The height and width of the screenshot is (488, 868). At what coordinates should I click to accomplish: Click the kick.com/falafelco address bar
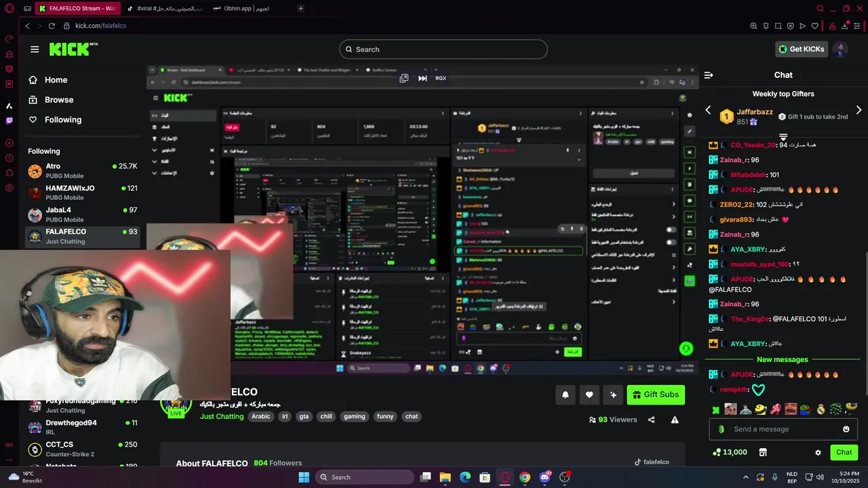pyautogui.click(x=100, y=26)
